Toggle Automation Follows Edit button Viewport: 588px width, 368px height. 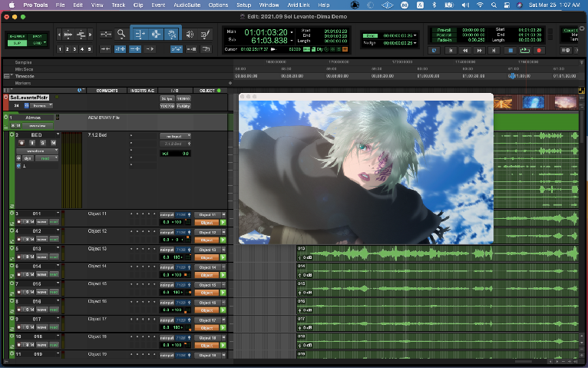(x=177, y=49)
